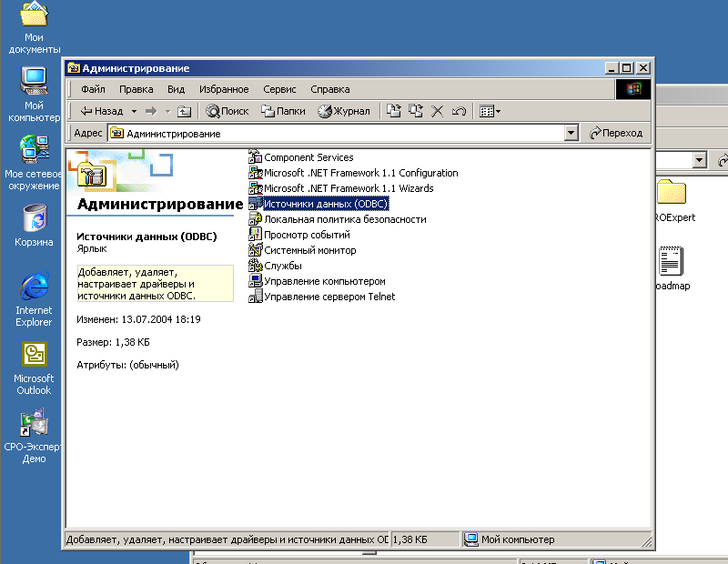
Task: Select the Component Services label
Action: [308, 157]
